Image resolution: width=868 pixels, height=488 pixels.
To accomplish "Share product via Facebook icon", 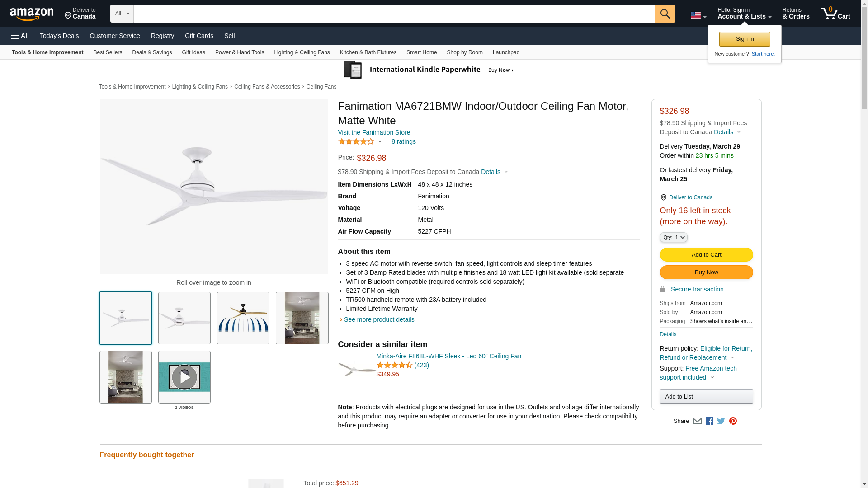I will point(709,421).
